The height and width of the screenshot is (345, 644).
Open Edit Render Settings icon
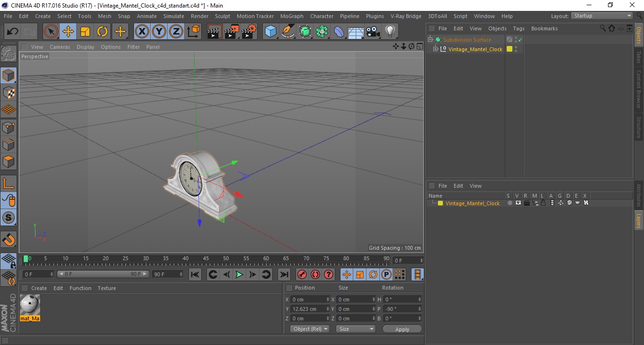click(249, 32)
